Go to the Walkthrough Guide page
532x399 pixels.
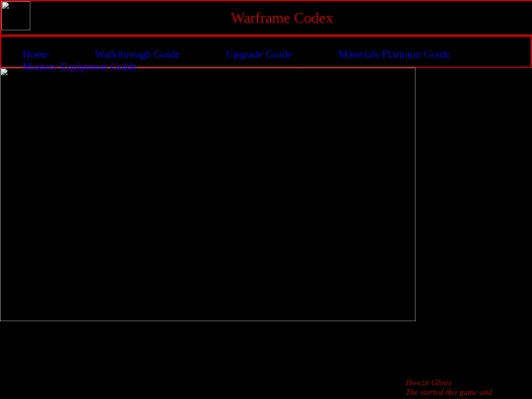coord(137,54)
